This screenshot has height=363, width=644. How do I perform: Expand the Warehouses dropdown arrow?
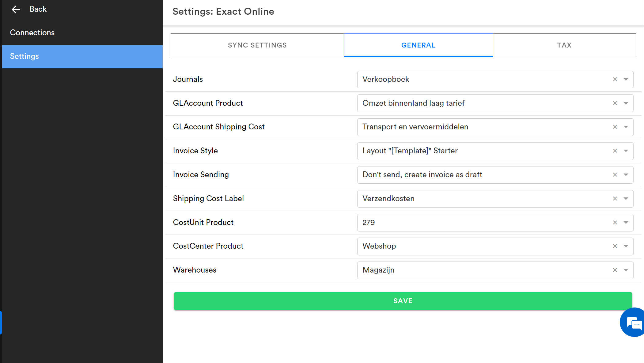pos(626,270)
